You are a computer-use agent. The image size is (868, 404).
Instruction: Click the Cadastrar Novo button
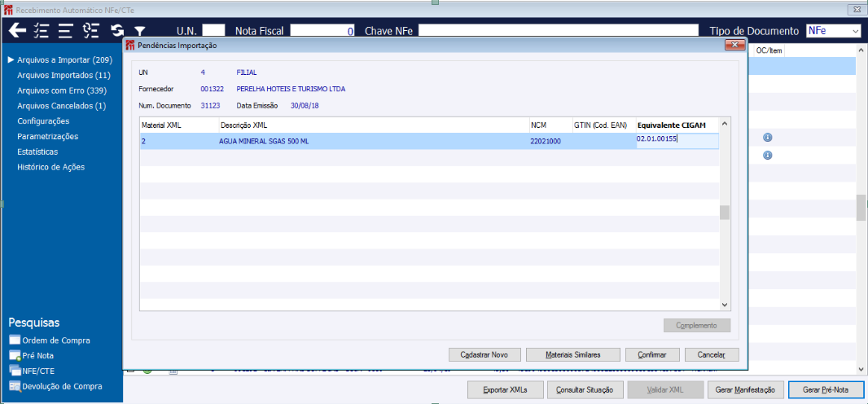coord(484,354)
